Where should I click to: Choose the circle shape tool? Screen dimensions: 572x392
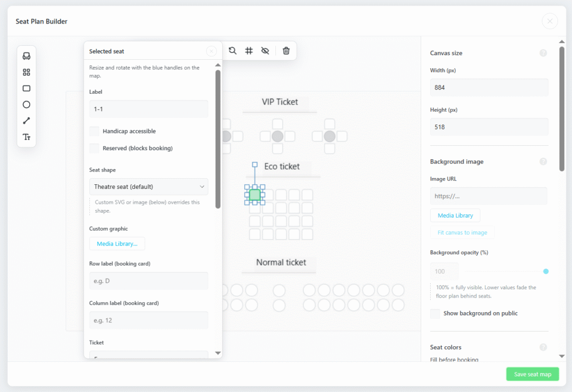point(26,104)
